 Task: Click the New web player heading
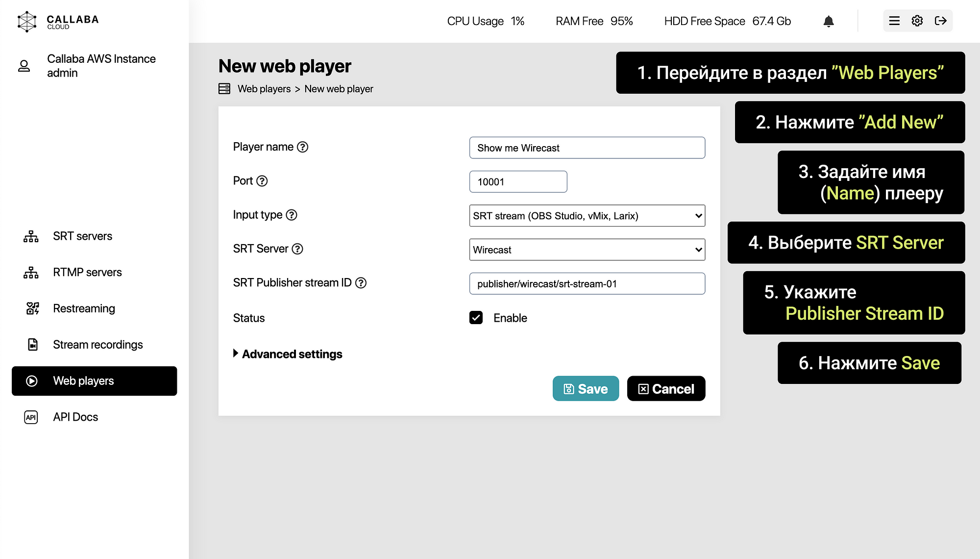click(285, 66)
